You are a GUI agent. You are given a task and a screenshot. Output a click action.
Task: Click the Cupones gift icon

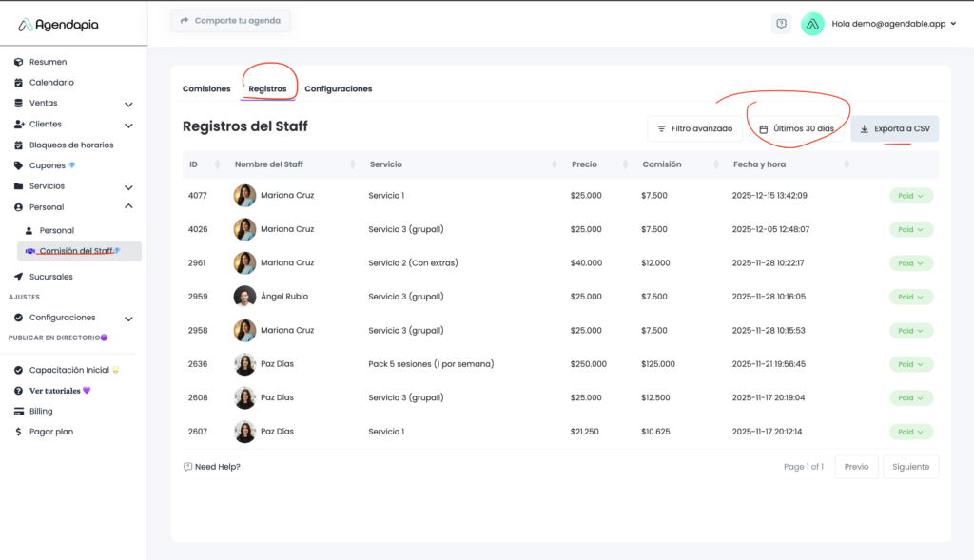(18, 165)
